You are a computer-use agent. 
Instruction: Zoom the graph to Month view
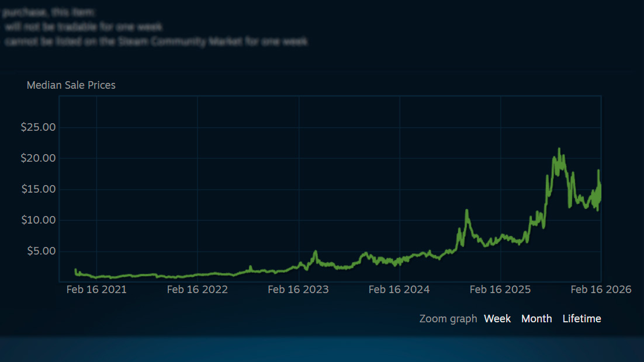tap(536, 318)
